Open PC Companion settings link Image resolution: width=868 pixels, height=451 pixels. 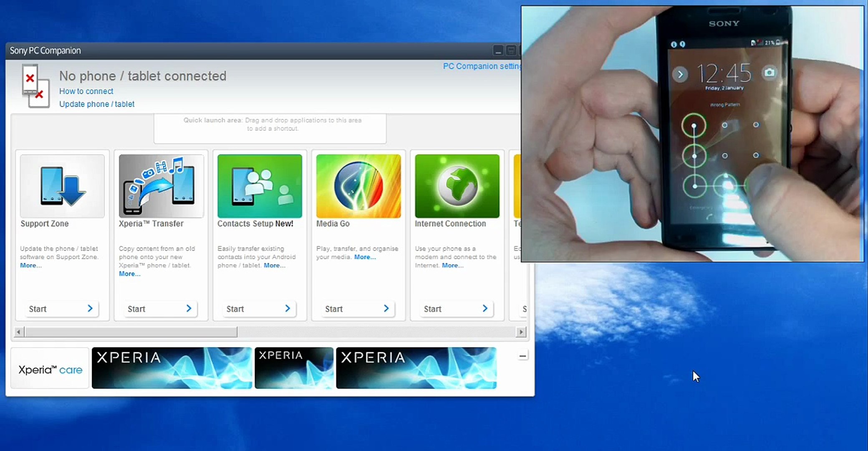[x=481, y=66]
